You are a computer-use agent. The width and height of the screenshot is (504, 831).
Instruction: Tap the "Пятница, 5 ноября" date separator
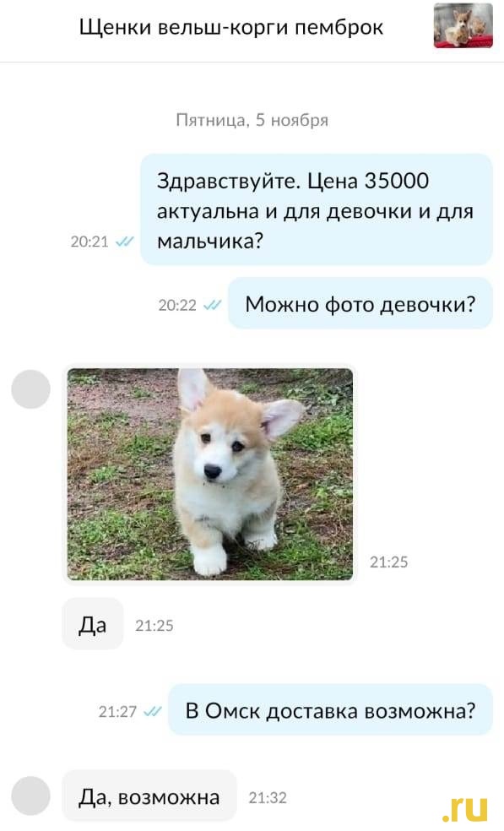(252, 120)
